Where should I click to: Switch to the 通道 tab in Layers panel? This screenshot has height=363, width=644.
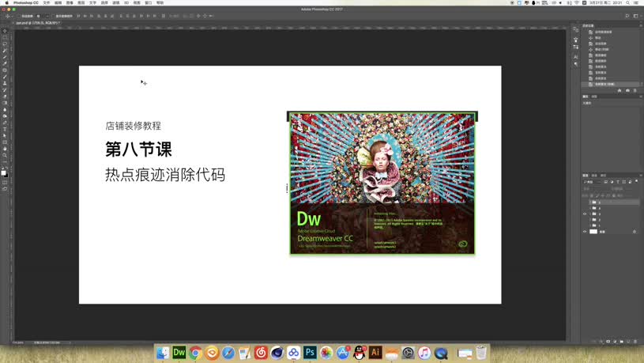tap(594, 176)
